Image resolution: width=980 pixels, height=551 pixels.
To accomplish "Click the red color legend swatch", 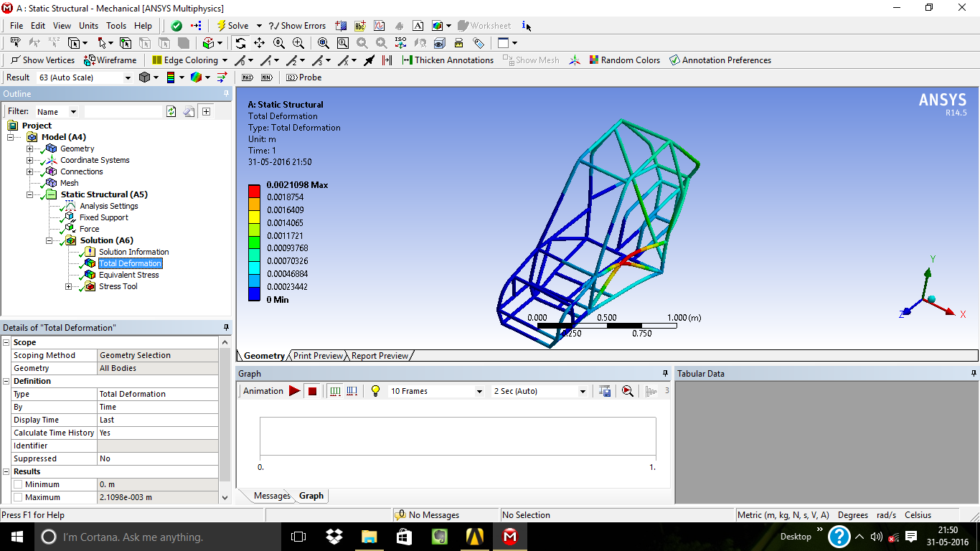I will (254, 191).
